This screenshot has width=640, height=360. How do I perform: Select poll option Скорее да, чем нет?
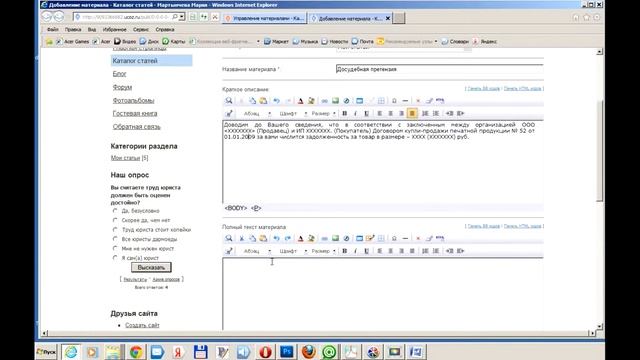click(x=115, y=220)
